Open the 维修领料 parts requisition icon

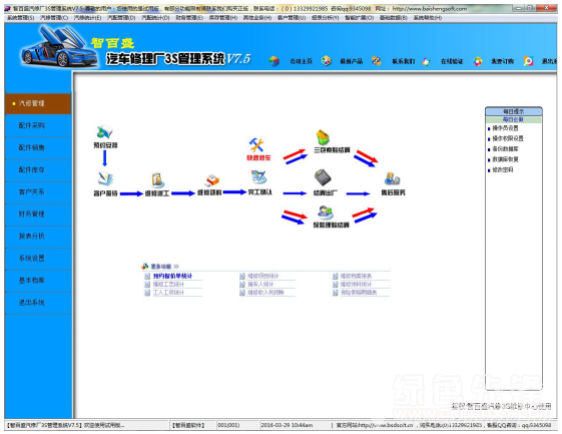tap(212, 180)
